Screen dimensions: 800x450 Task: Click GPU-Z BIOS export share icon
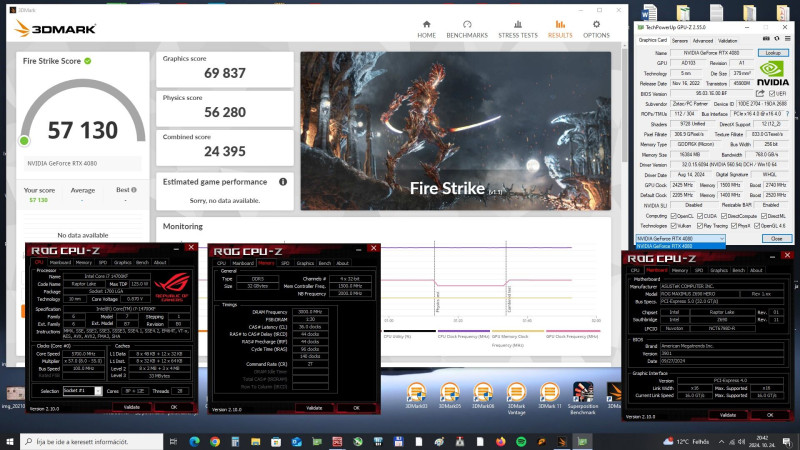click(x=760, y=93)
